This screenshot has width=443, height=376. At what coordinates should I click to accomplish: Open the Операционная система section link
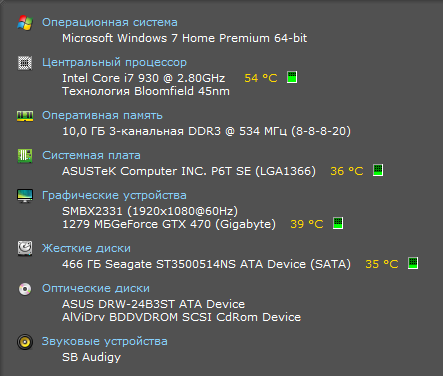110,22
